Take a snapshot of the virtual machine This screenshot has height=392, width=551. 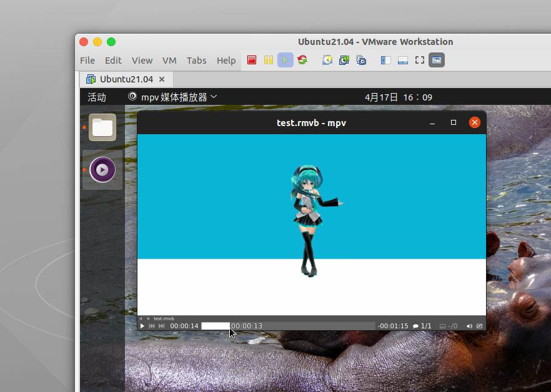327,61
